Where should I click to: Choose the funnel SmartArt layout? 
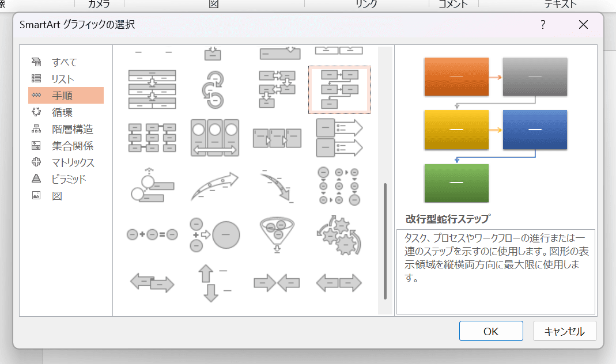277,235
